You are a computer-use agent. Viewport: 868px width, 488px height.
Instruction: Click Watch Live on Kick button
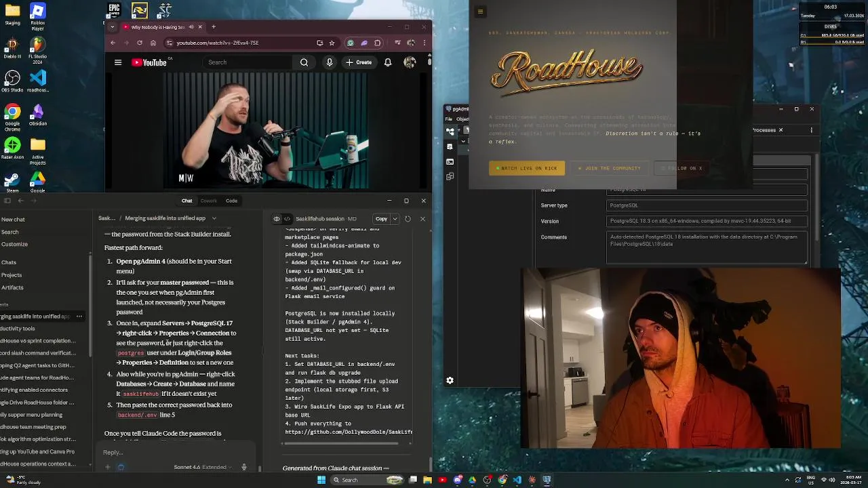click(x=526, y=168)
